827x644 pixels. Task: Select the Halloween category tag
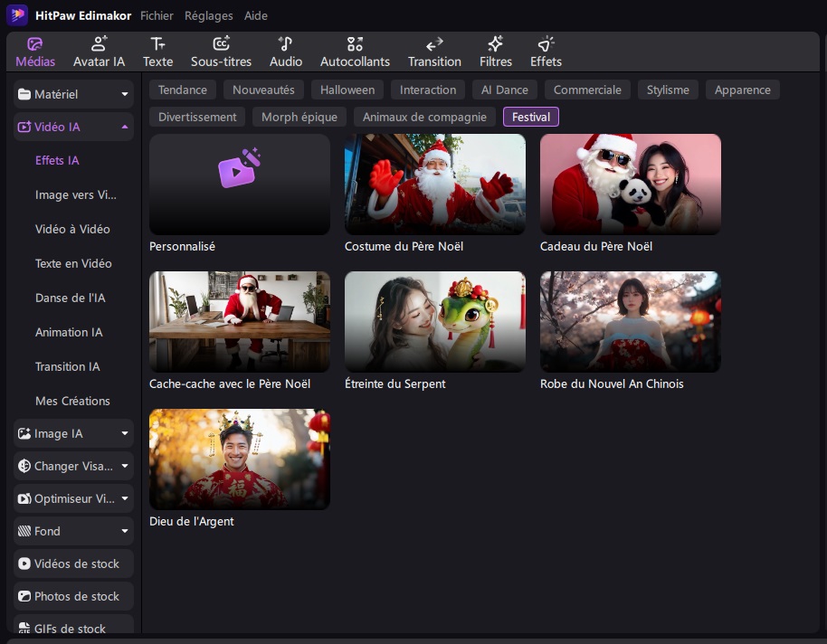(x=347, y=90)
